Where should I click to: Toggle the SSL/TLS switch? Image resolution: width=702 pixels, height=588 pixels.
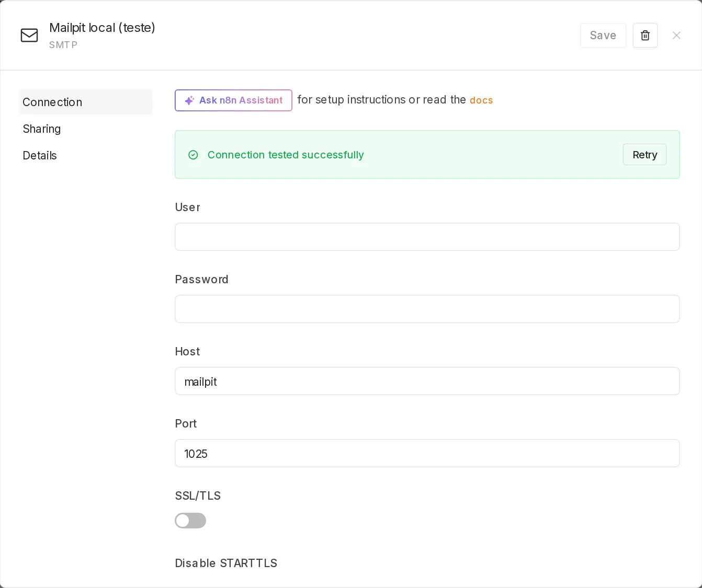point(190,521)
